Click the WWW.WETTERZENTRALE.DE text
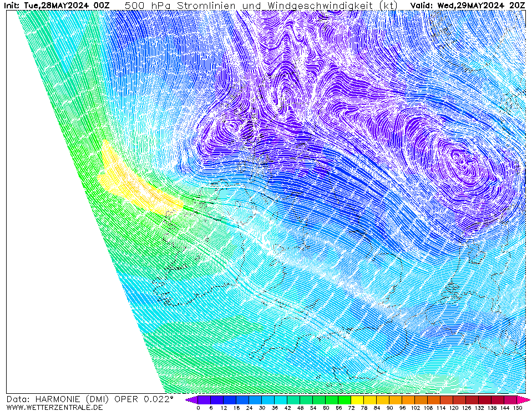 click(54, 407)
